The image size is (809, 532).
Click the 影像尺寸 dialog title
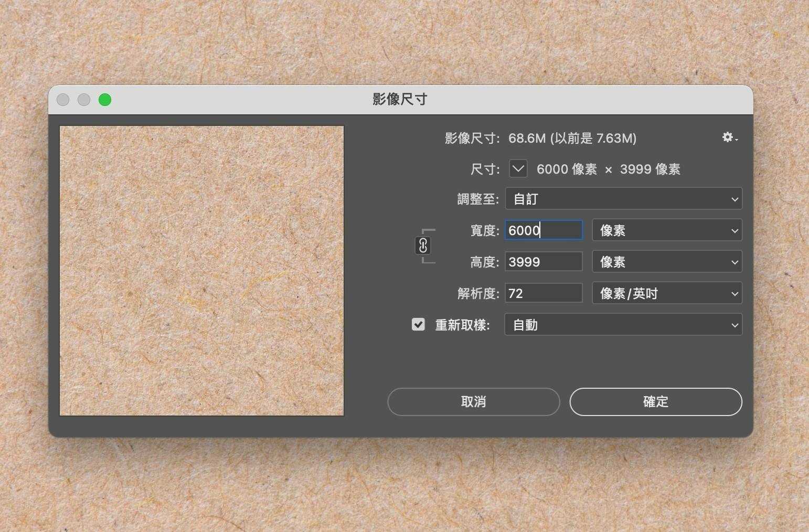pos(400,99)
